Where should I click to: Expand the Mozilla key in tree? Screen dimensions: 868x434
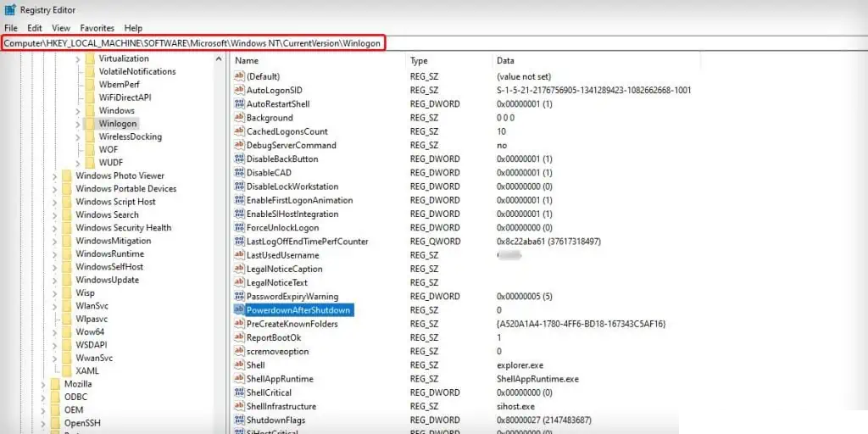[42, 384]
